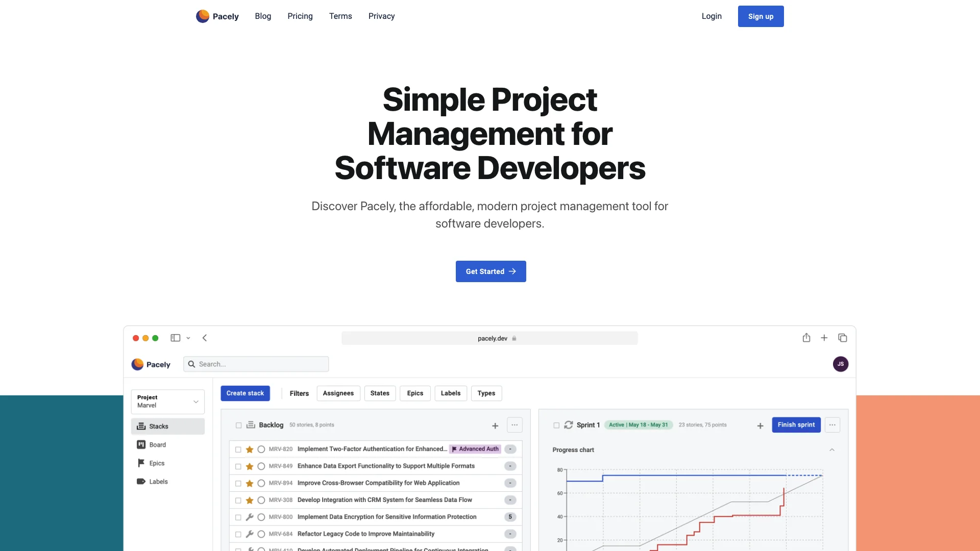Viewport: 980px width, 551px height.
Task: Click the Sprint 1 refresh icon
Action: coord(568,425)
